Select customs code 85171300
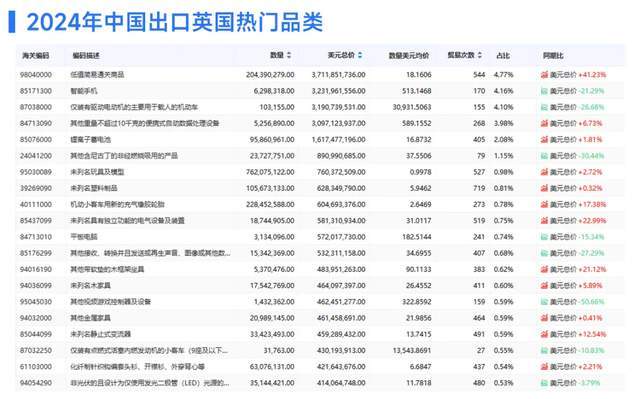The width and height of the screenshot is (640, 399). point(36,91)
